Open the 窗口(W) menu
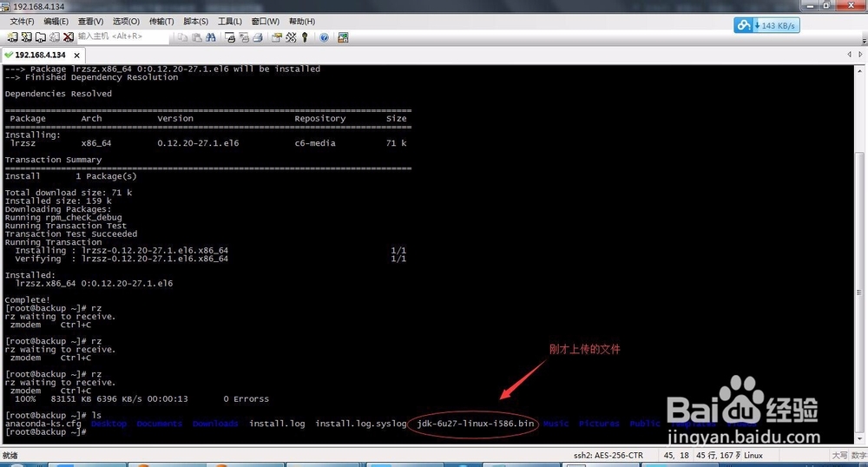Image resolution: width=868 pixels, height=467 pixels. (265, 21)
